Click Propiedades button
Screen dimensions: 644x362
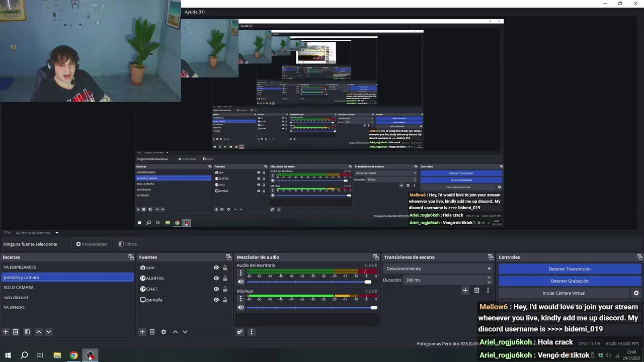coord(91,244)
